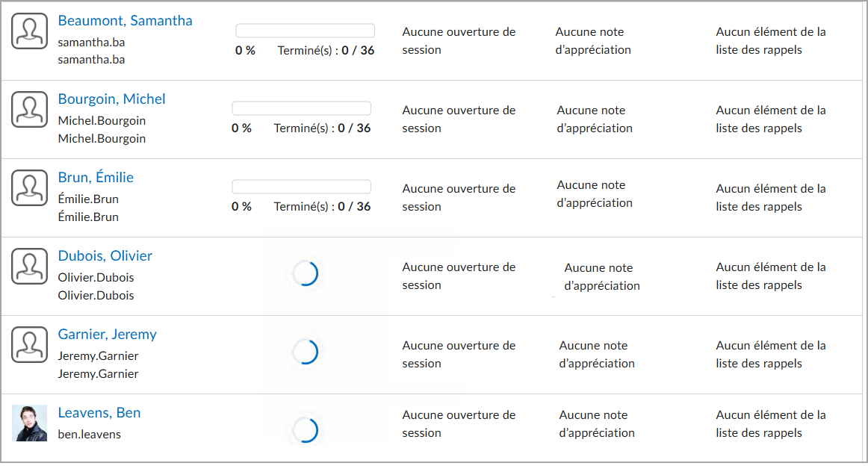Click Olivier Dubois's avatar placeholder icon
868x466 pixels.
(x=29, y=266)
